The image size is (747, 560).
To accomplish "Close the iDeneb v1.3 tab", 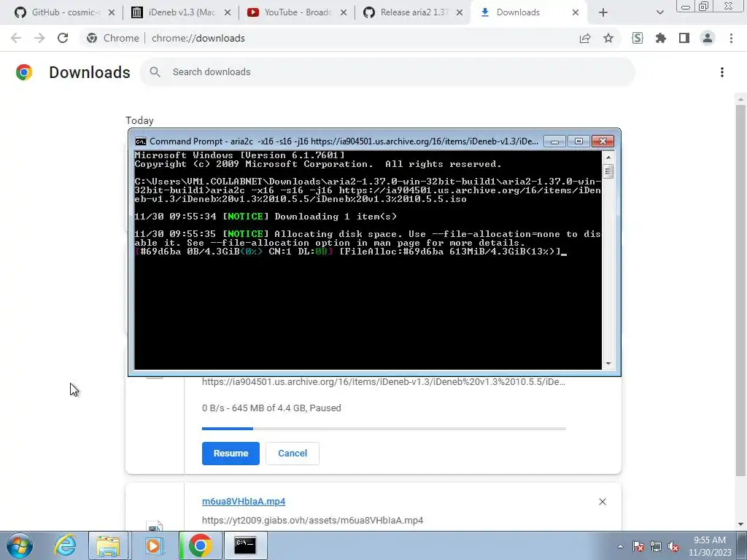I will (228, 12).
